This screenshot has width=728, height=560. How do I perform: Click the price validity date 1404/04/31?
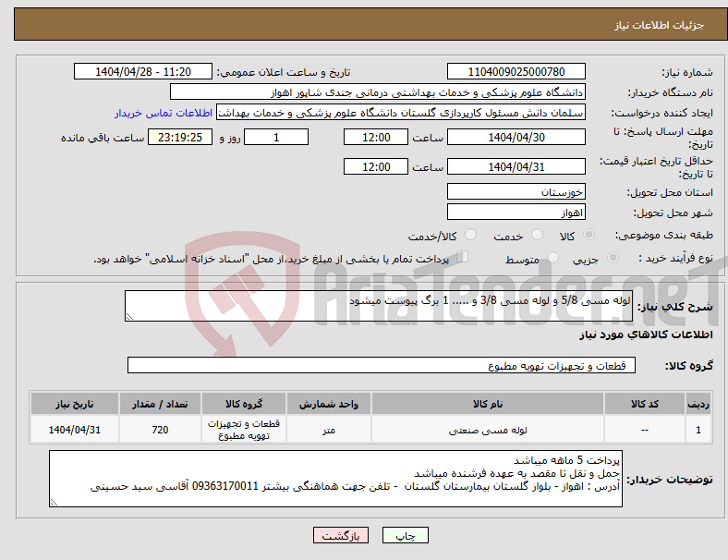point(516,166)
